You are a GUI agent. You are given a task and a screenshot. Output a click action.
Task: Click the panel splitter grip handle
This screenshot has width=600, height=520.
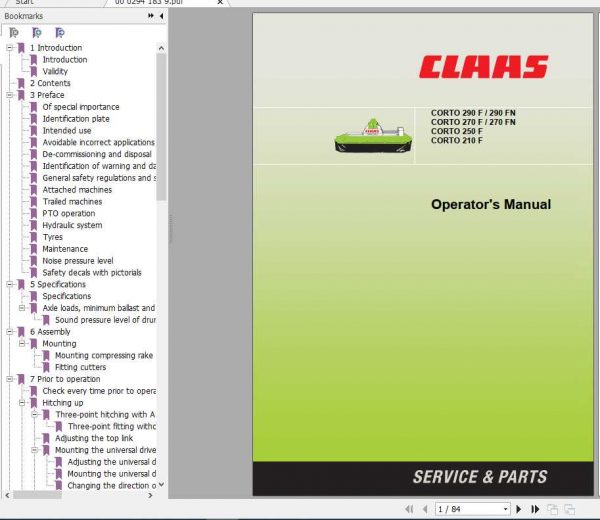click(170, 228)
